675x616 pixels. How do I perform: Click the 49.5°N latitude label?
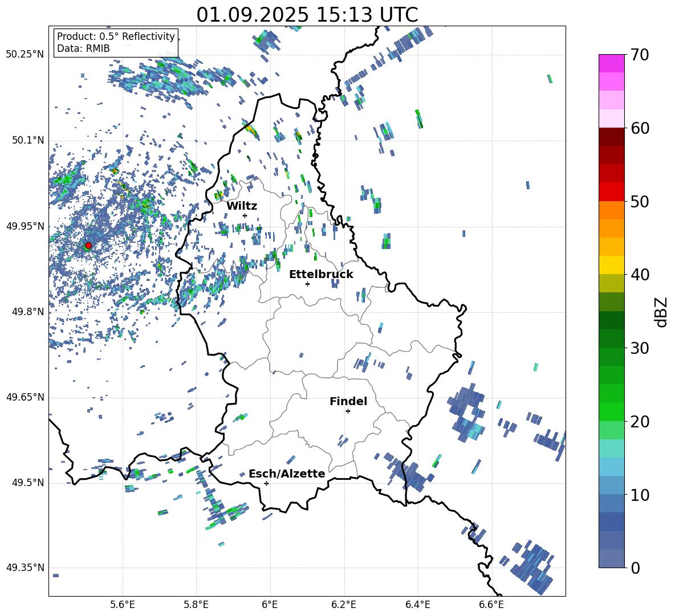click(29, 483)
